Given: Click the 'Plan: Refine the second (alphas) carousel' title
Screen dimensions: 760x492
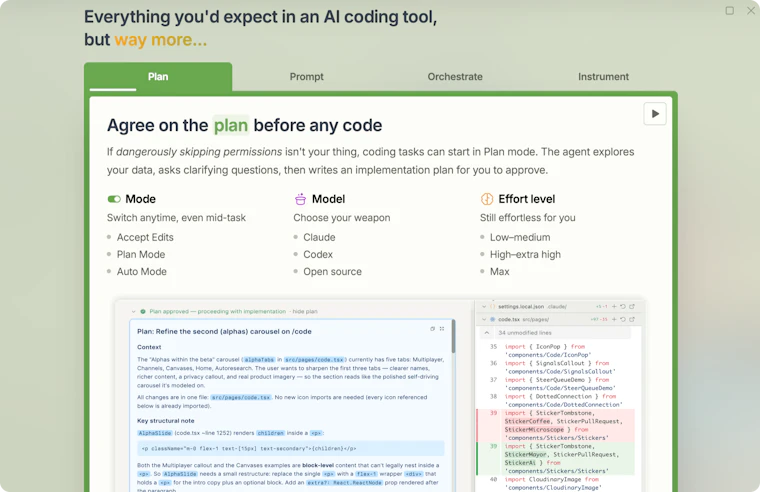Looking at the screenshot, I should 224,332.
